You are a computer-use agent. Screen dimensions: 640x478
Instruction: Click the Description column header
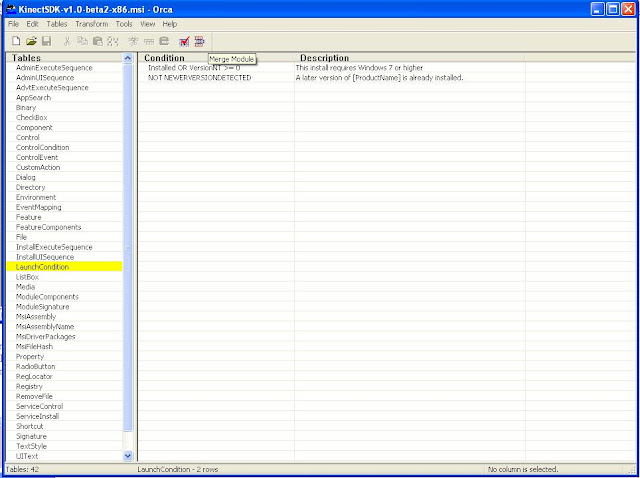pos(410,58)
